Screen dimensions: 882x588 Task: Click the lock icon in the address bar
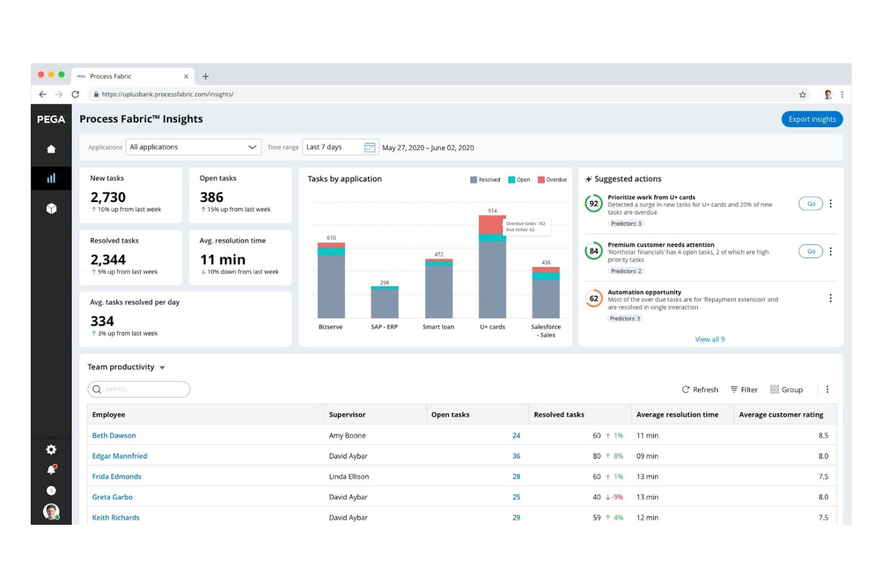[96, 94]
